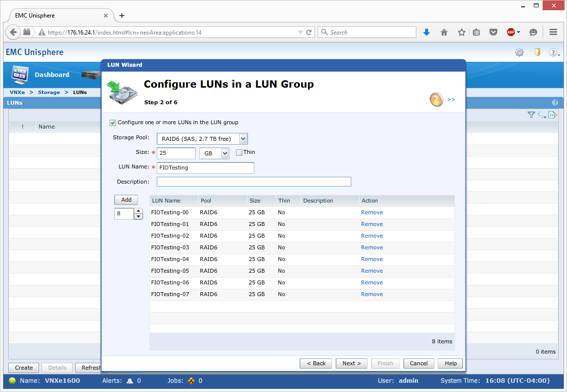Cancel the LUN Wizard
This screenshot has height=392, width=567.
(x=418, y=363)
